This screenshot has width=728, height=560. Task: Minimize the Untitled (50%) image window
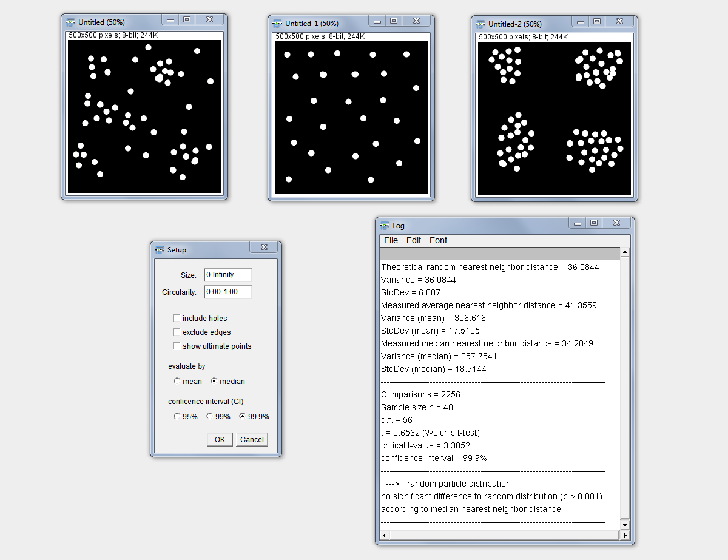pyautogui.click(x=170, y=20)
